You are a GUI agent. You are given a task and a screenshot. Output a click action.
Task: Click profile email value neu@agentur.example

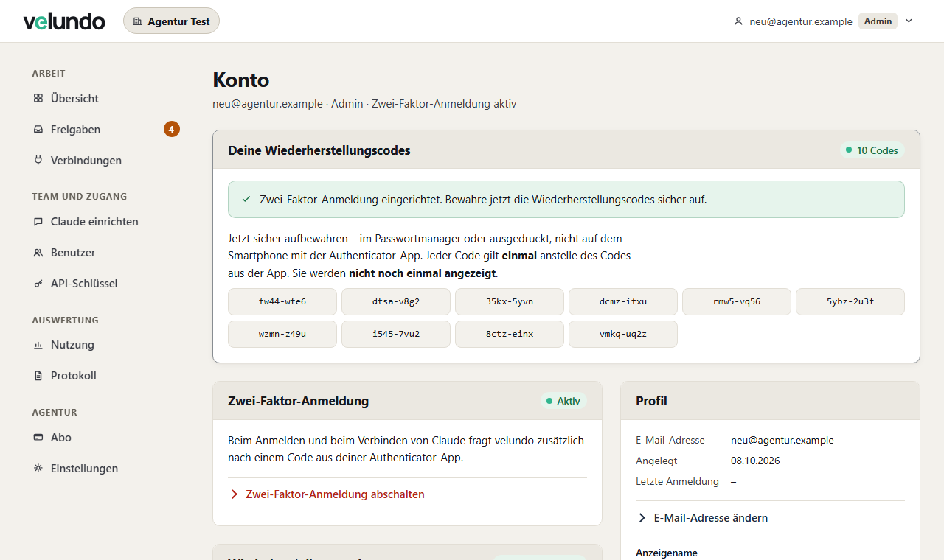click(x=782, y=440)
